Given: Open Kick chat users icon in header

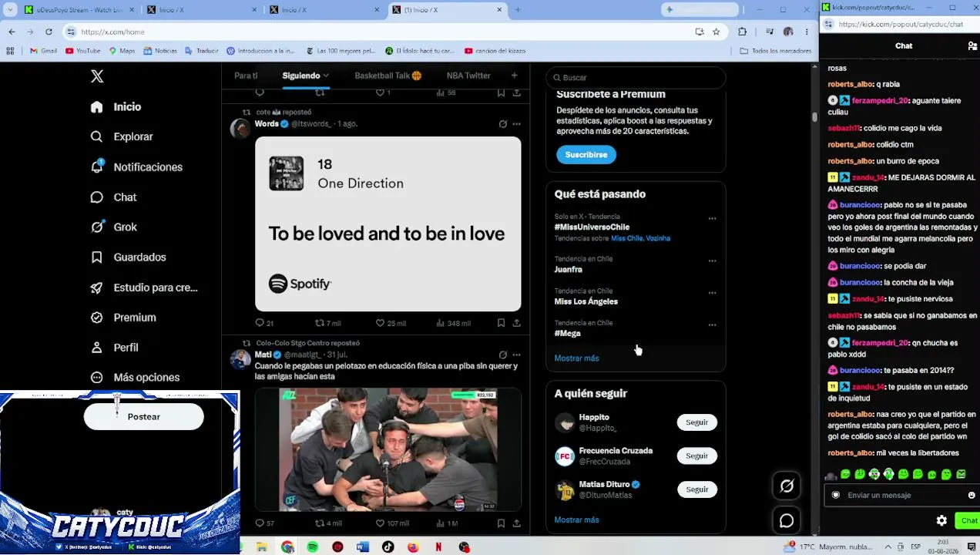Looking at the screenshot, I should point(972,46).
